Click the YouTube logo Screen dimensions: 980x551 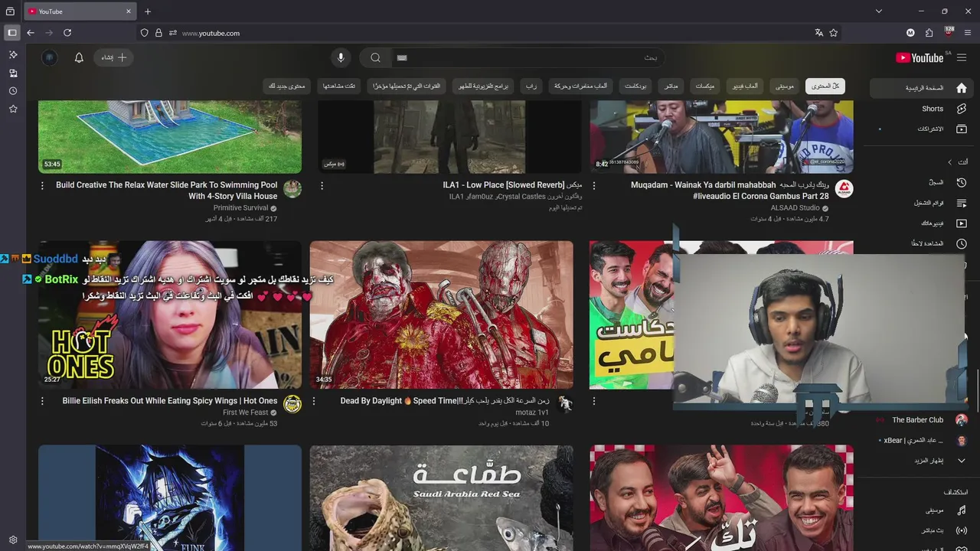coord(920,57)
